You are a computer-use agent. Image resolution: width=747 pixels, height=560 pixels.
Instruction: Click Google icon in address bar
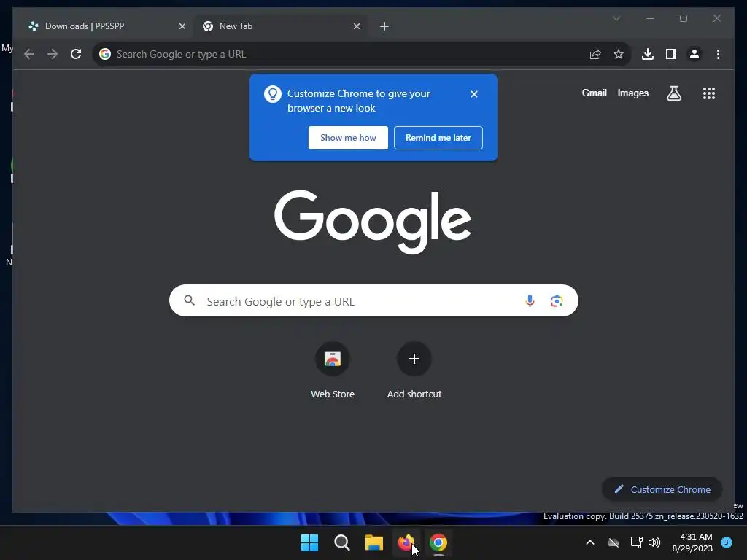tap(105, 54)
